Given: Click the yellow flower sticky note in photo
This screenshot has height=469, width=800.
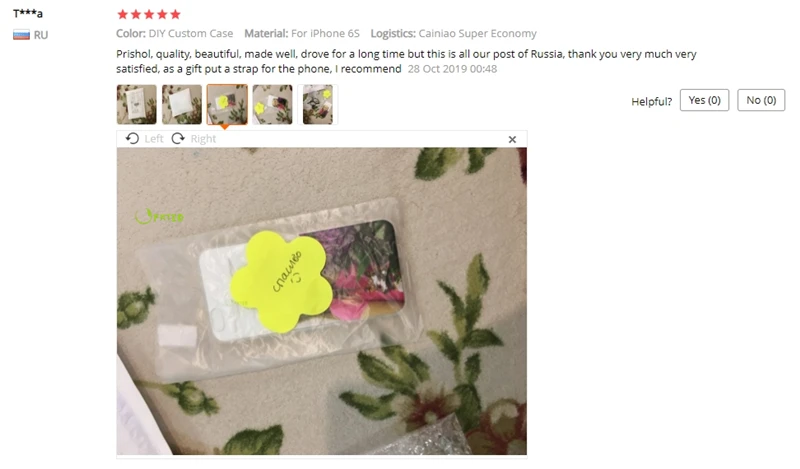Looking at the screenshot, I should click(x=281, y=282).
